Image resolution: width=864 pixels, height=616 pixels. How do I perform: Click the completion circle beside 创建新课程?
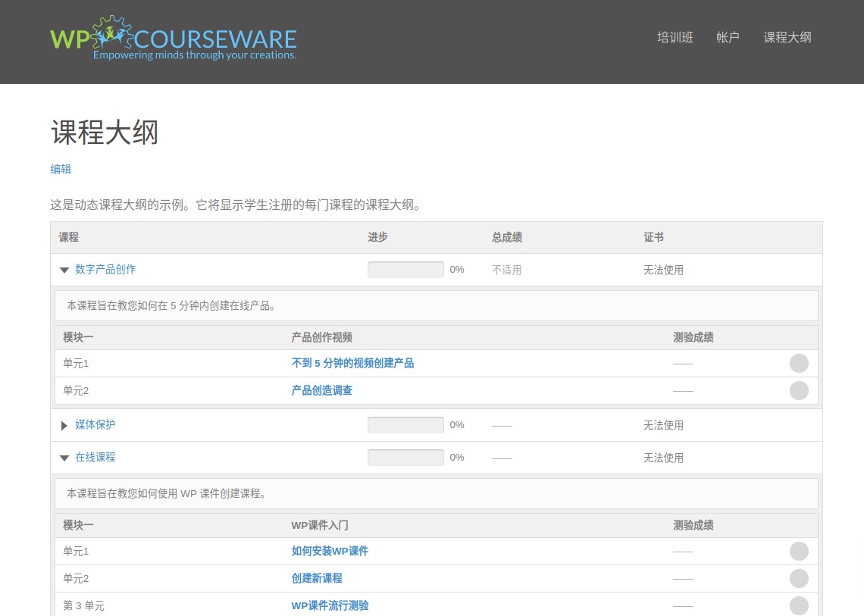click(x=799, y=578)
